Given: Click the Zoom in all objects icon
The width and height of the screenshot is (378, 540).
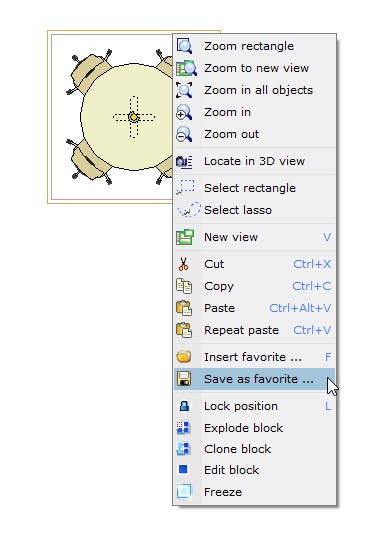Looking at the screenshot, I should [x=185, y=90].
